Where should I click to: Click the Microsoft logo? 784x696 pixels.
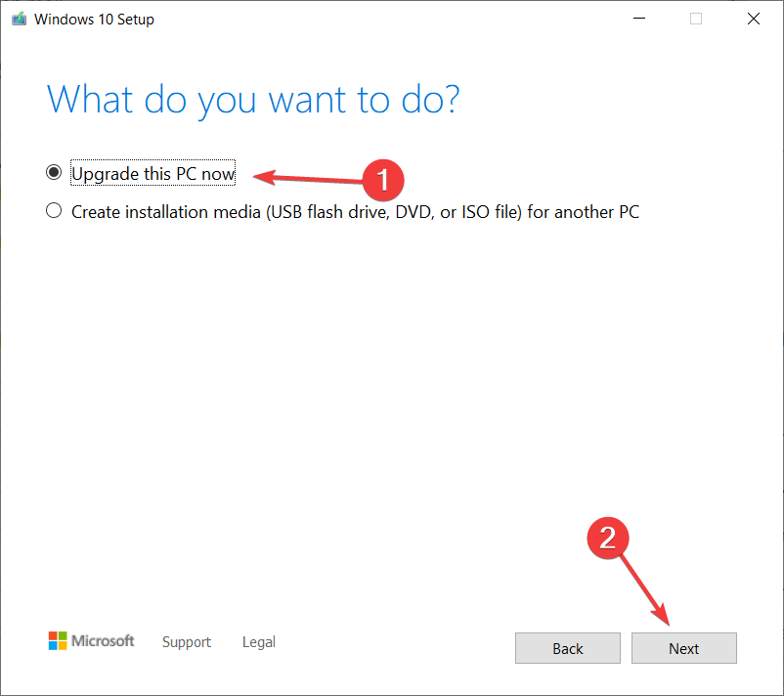[91, 640]
